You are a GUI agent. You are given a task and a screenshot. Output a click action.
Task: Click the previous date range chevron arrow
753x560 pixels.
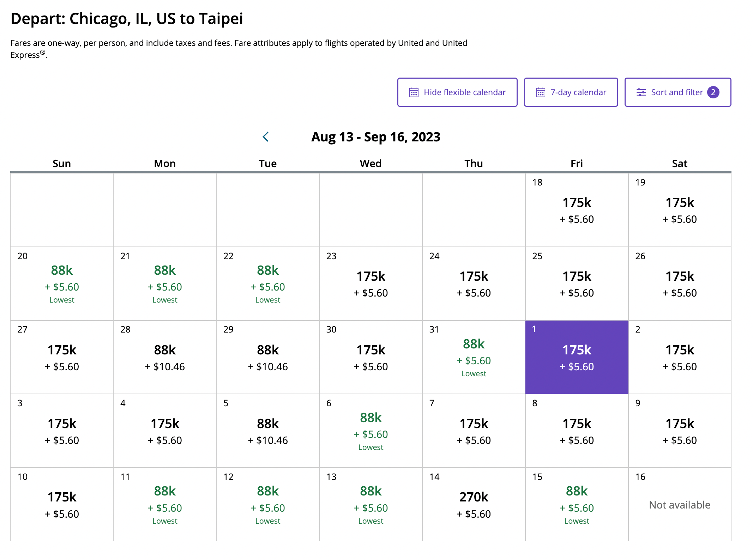(266, 137)
